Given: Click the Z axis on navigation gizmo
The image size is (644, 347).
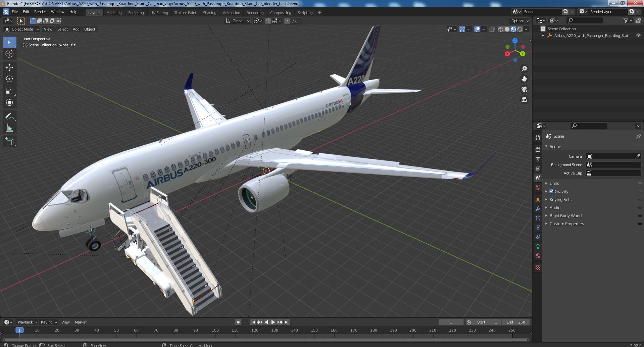Looking at the screenshot, I should click(515, 41).
